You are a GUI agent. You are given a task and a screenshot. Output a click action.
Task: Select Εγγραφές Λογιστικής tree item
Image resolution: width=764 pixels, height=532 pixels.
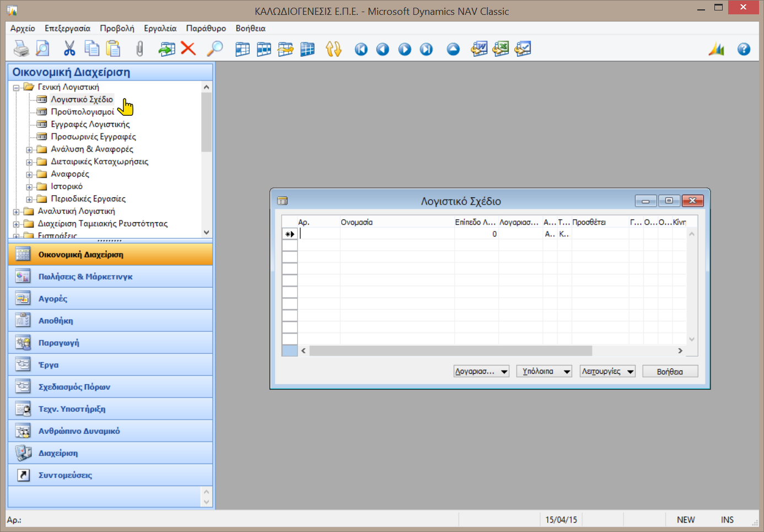[x=90, y=125]
